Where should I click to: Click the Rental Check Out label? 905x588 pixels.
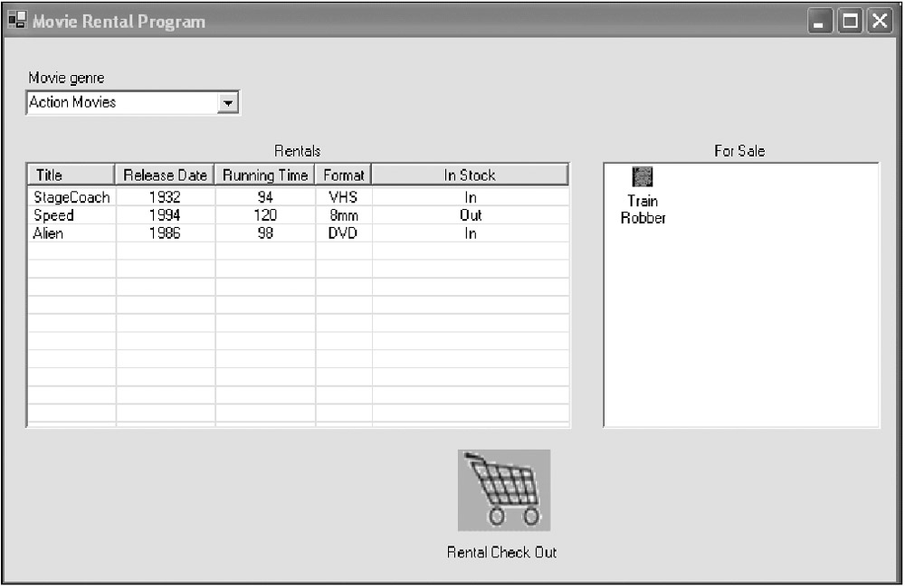pos(501,552)
